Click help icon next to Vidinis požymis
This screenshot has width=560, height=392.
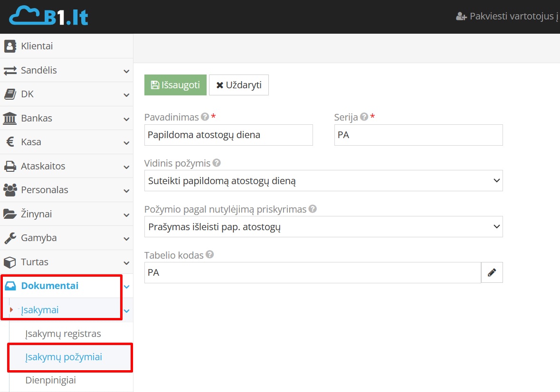pyautogui.click(x=217, y=163)
